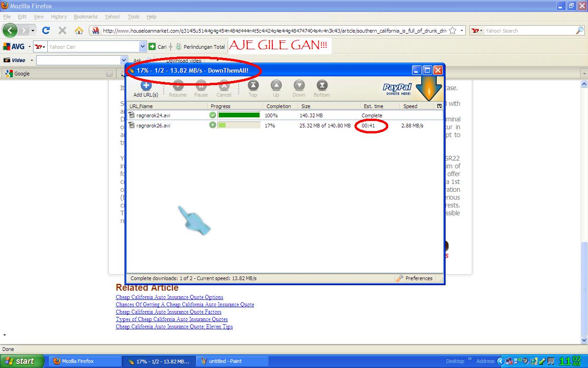
Task: Click the Perlindungan Total shield icon
Action: pyautogui.click(x=179, y=46)
